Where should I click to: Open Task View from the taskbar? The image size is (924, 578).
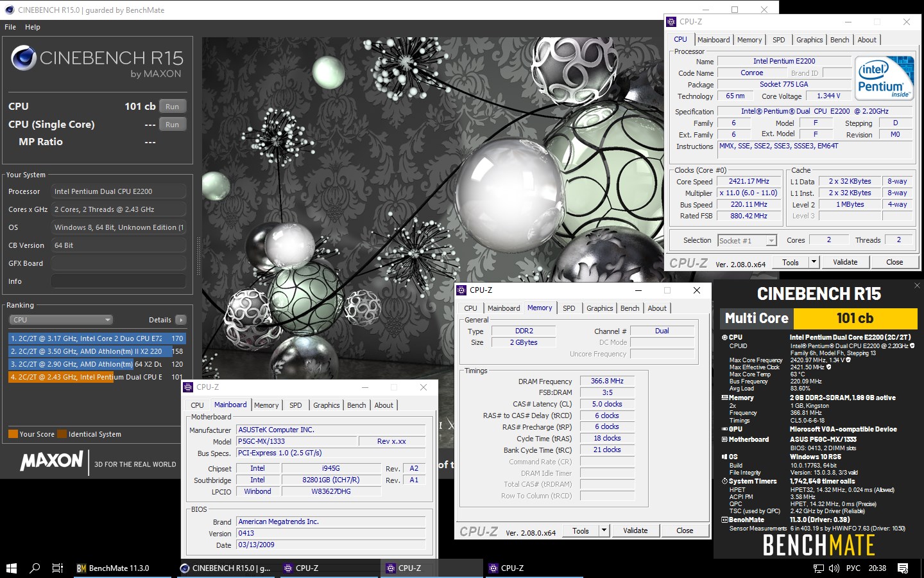coord(58,568)
